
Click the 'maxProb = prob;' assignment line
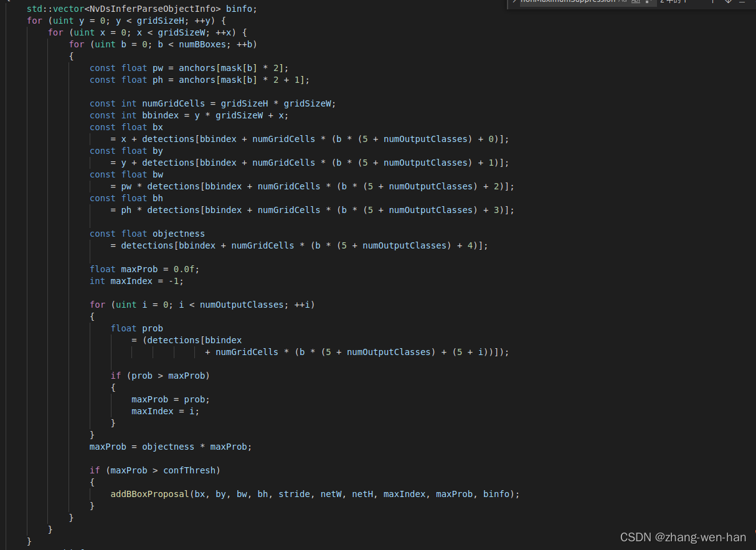(x=171, y=399)
